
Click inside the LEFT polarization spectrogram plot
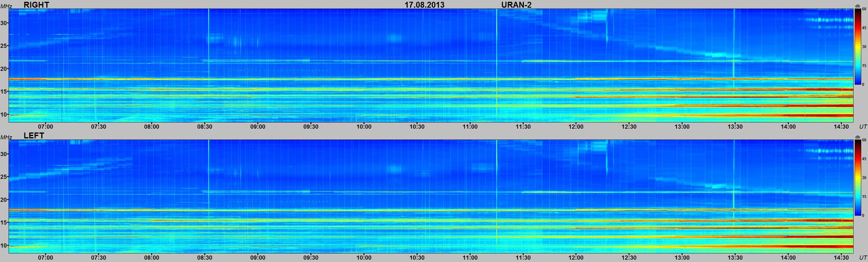(x=431, y=196)
